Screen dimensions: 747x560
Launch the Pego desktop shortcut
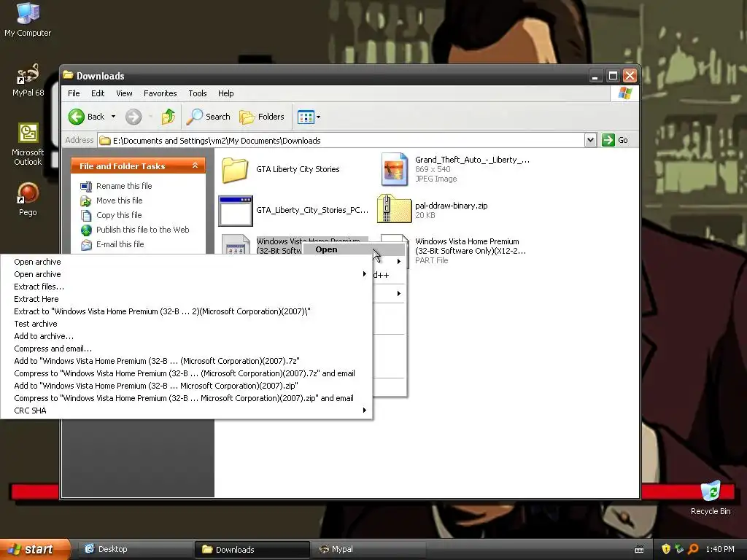tap(28, 200)
